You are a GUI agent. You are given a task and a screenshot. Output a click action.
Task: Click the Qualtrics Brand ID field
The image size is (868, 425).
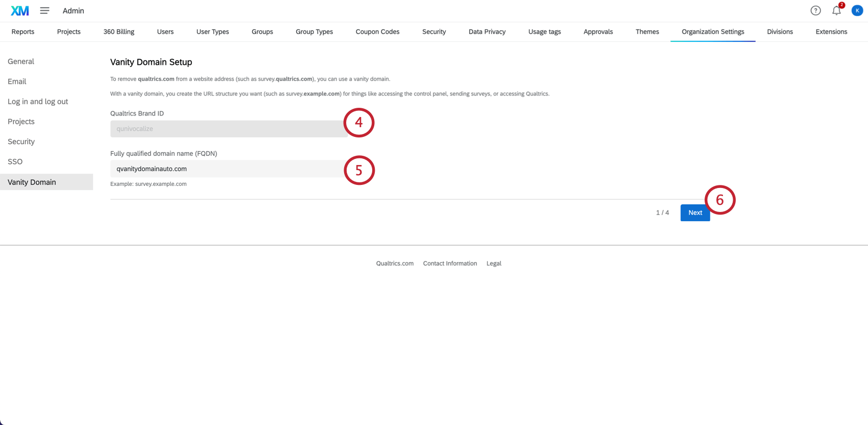tap(229, 129)
